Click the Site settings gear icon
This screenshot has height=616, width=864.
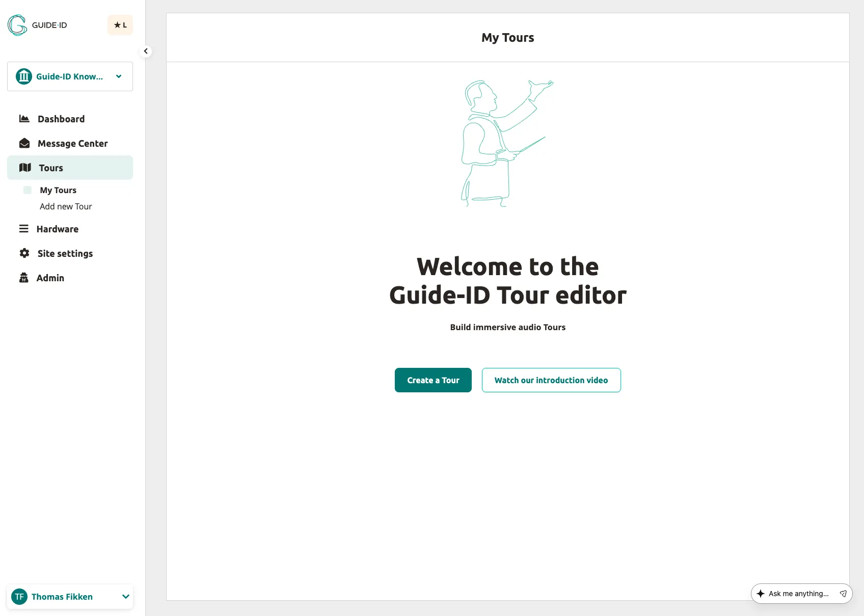click(x=24, y=253)
